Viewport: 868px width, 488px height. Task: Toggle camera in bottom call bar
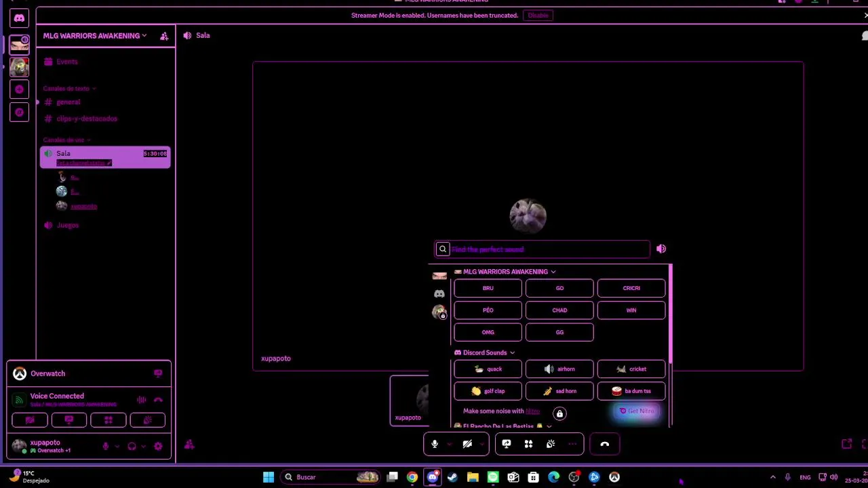[x=467, y=444]
